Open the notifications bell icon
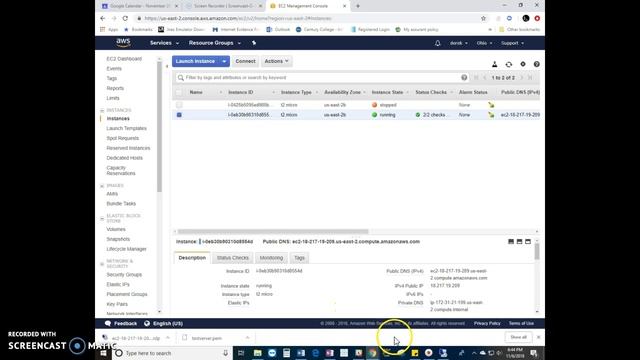 click(438, 43)
